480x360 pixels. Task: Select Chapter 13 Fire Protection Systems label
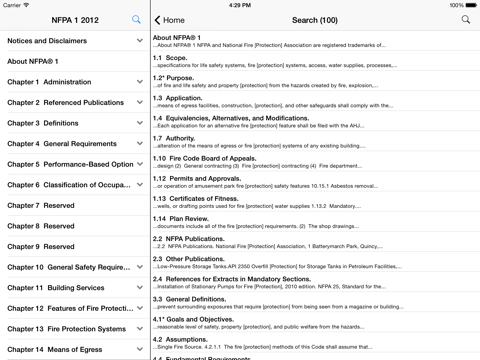point(66,329)
